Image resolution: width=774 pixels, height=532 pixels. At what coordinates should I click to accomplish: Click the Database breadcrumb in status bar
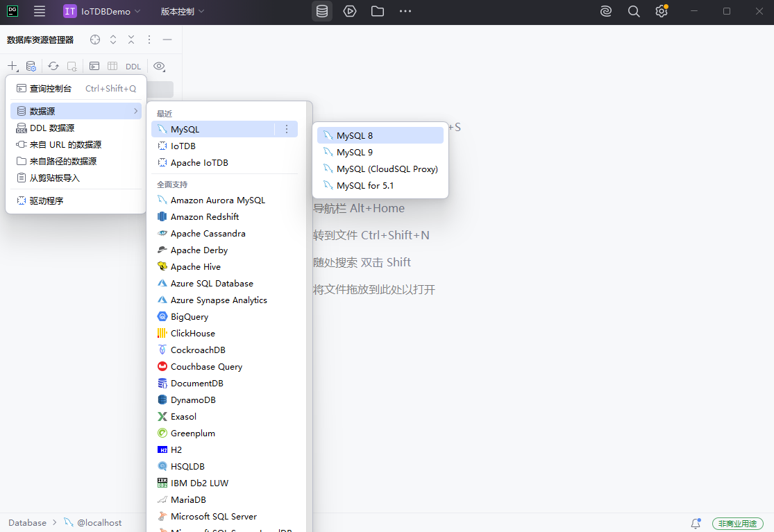tap(27, 523)
